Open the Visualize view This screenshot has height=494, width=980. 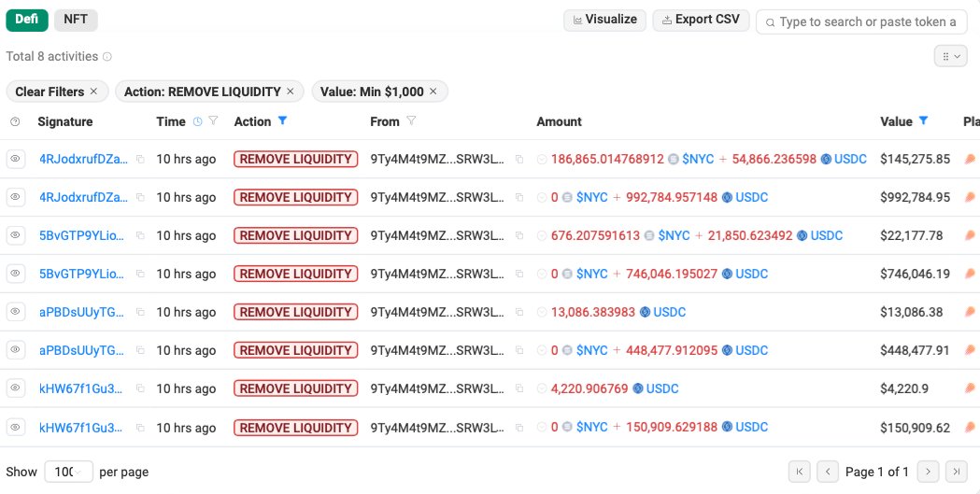[604, 20]
